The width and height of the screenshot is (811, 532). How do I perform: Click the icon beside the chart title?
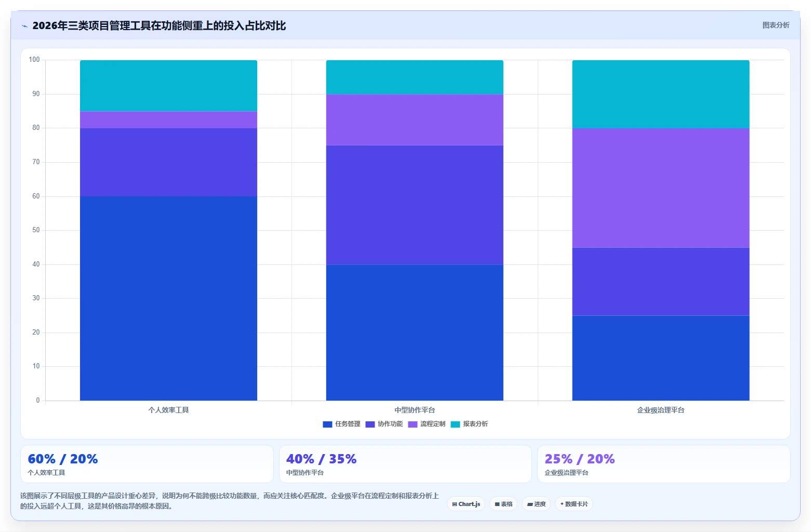pos(24,26)
